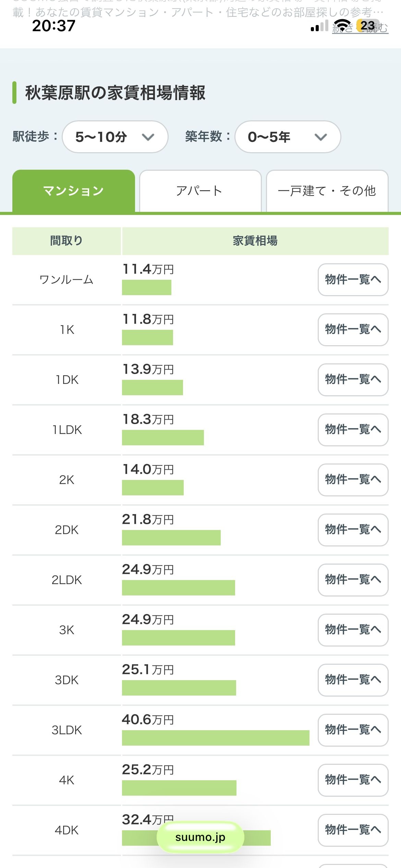This screenshot has width=401, height=868.
Task: Open 物件一覧へ for 2LDK
Action: pos(353,580)
